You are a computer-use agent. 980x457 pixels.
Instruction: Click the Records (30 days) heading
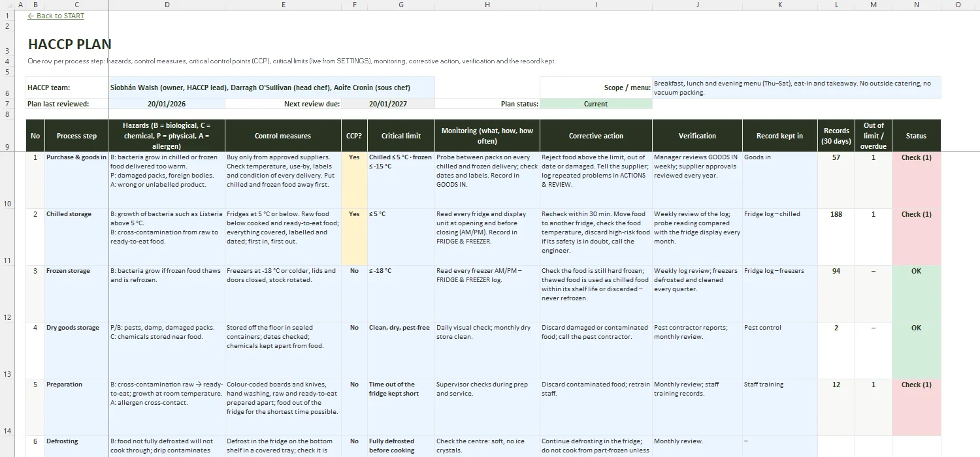pyautogui.click(x=836, y=136)
